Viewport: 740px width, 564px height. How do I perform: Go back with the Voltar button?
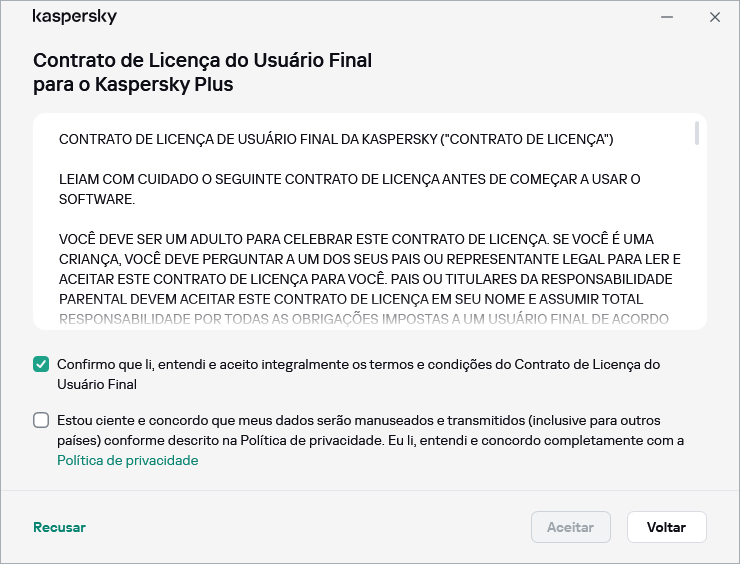[x=666, y=527]
